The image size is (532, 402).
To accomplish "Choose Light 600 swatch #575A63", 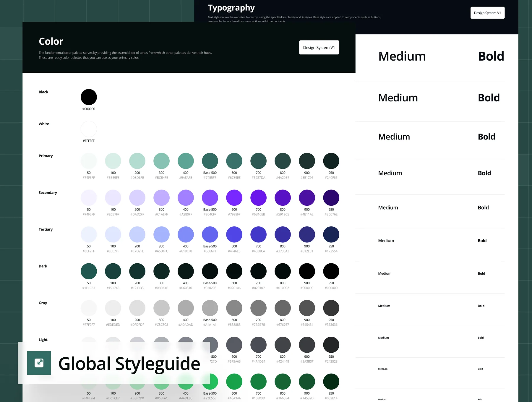I will click(234, 345).
